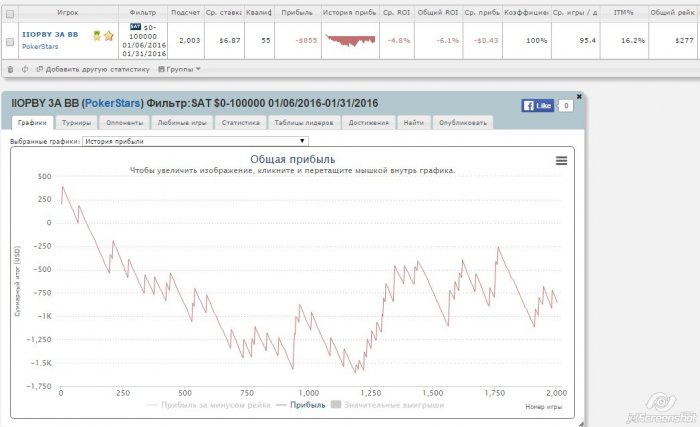Tick the select-all checkbox in table header

point(10,14)
